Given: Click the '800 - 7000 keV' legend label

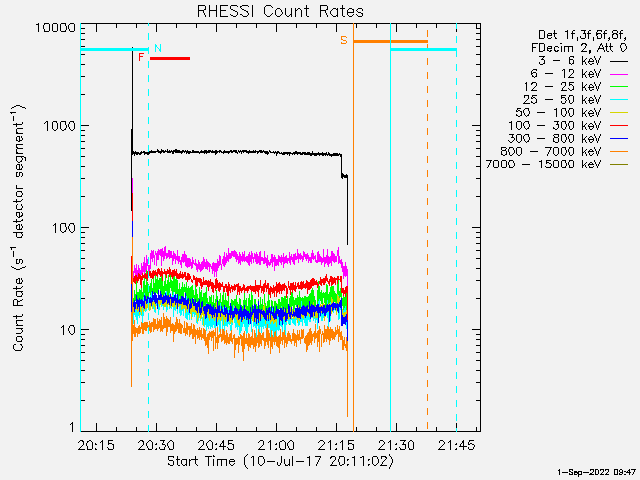Looking at the screenshot, I should (551, 151).
